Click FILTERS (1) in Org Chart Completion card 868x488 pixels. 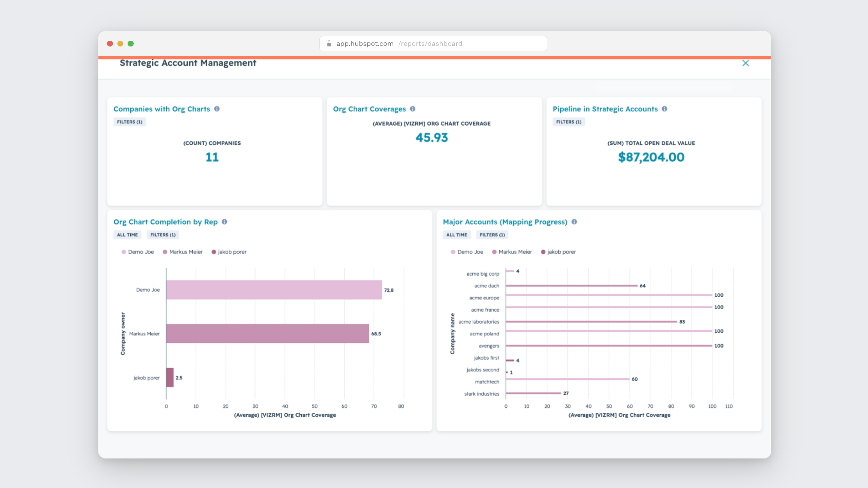[163, 235]
